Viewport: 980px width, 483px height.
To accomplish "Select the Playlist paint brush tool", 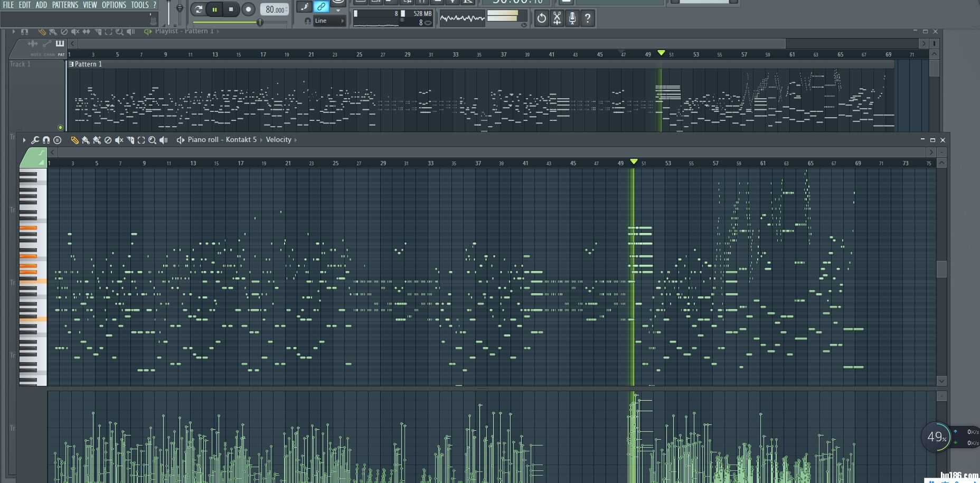I will [53, 32].
